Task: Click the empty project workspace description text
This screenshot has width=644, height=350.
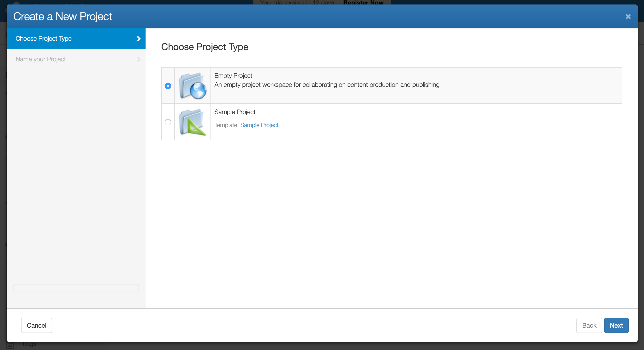Action: [326, 85]
